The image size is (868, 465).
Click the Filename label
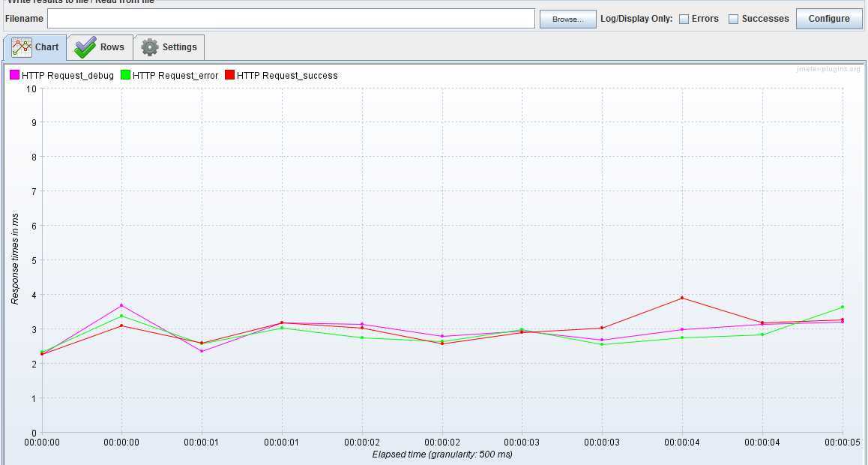point(24,19)
